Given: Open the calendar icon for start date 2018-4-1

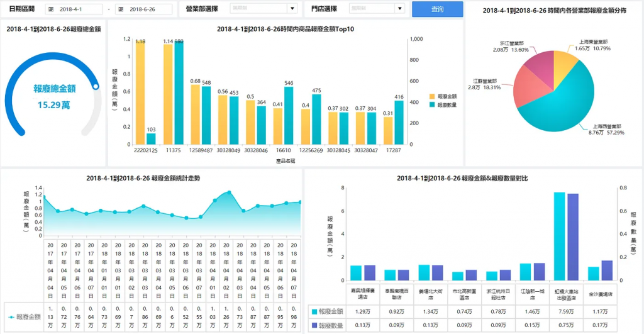Looking at the screenshot, I should [x=51, y=9].
